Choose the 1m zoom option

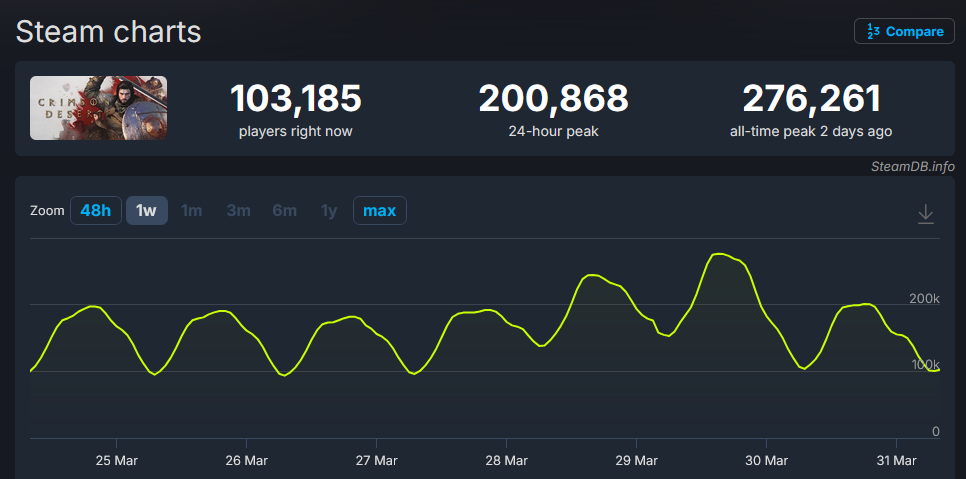click(192, 211)
